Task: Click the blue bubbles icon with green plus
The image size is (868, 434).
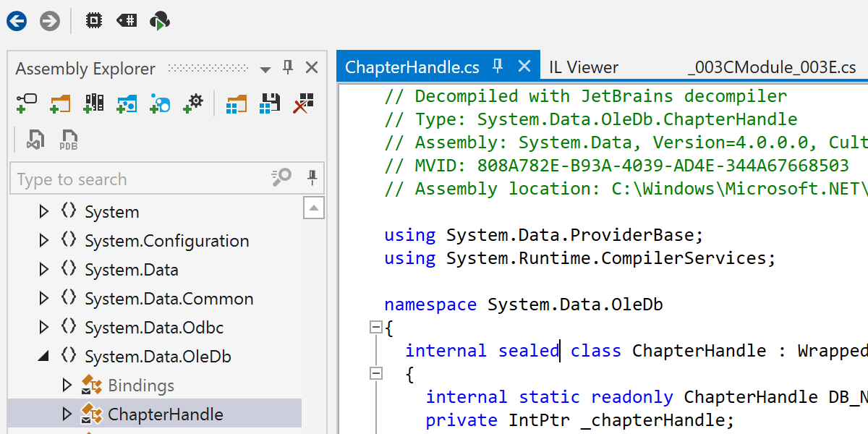Action: [x=160, y=103]
